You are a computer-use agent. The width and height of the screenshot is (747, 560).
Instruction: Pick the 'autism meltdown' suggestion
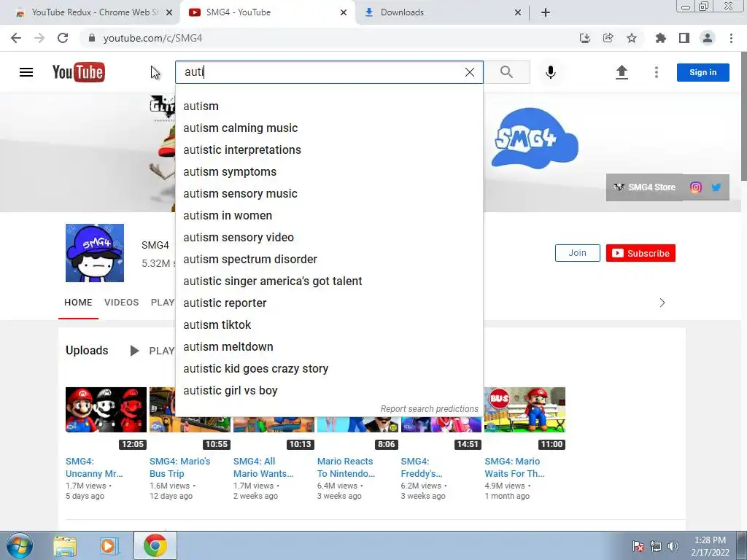pos(329,347)
